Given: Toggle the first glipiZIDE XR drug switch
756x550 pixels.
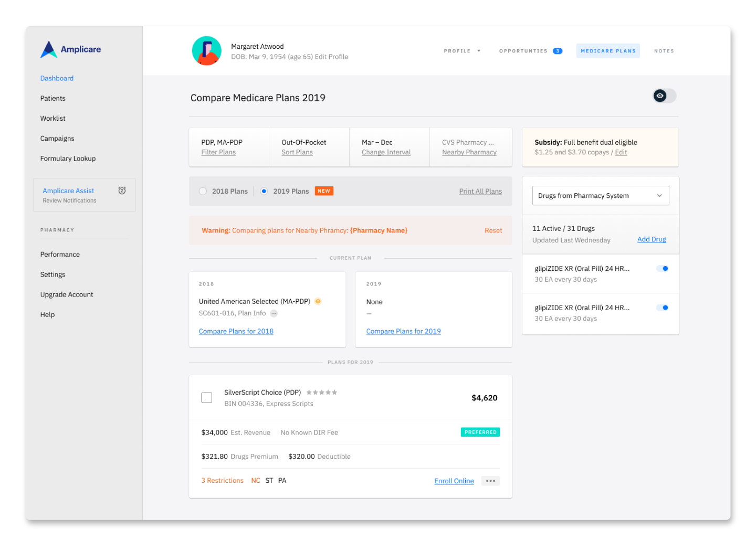Looking at the screenshot, I should [x=663, y=269].
